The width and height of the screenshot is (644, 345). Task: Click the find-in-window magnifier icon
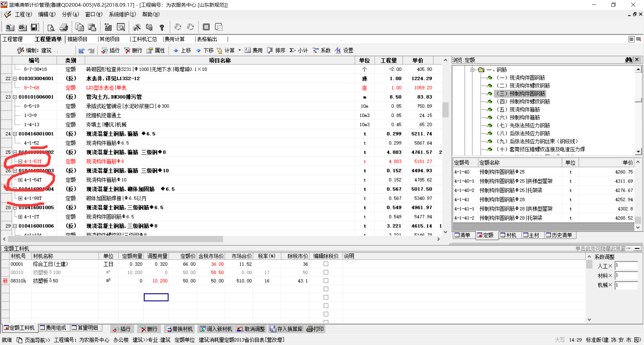(121, 27)
